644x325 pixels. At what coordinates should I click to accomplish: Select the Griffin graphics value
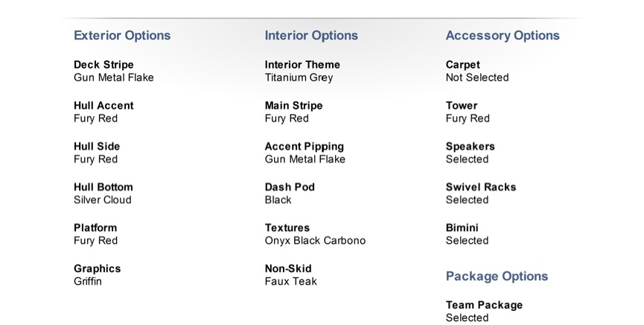88,281
